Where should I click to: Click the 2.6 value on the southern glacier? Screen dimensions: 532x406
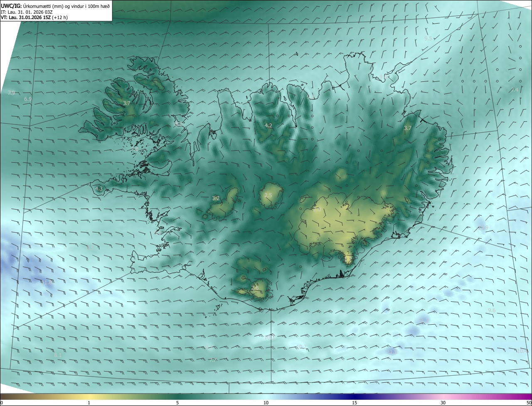pyautogui.click(x=255, y=288)
